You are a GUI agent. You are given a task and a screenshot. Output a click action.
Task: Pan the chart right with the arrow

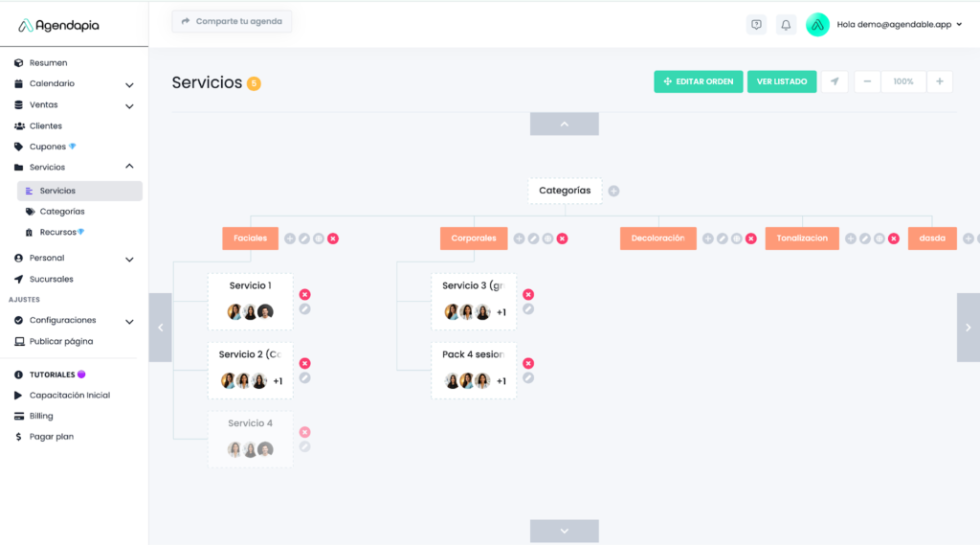pos(968,328)
